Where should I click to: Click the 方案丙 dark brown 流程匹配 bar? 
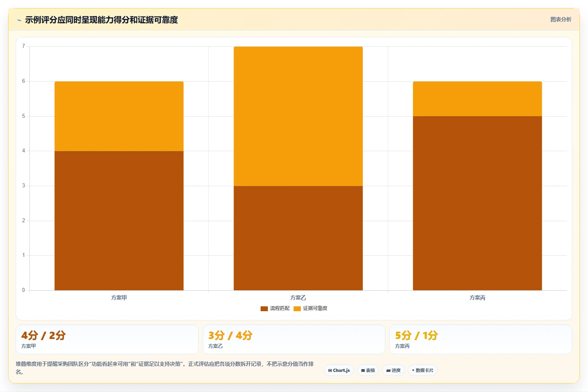point(477,203)
